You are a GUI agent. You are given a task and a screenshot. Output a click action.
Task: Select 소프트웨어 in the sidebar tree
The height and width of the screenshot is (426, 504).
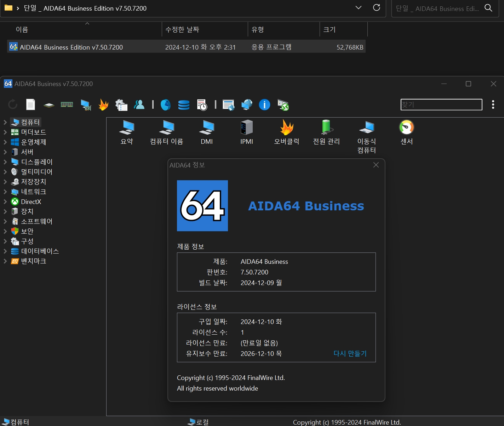pos(36,221)
